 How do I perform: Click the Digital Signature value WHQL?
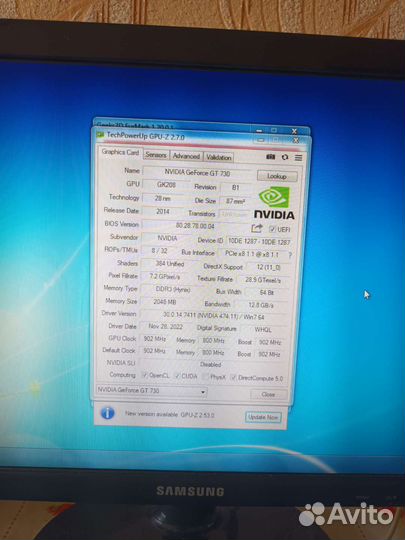point(263,330)
